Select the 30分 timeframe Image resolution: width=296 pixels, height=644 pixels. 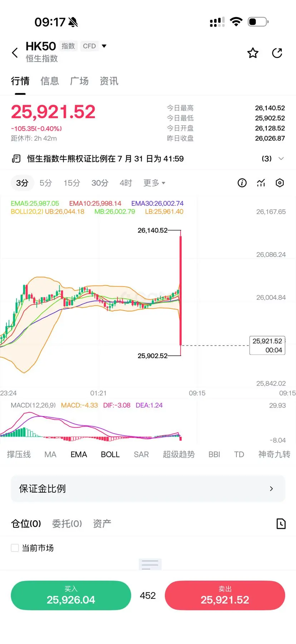click(x=100, y=183)
